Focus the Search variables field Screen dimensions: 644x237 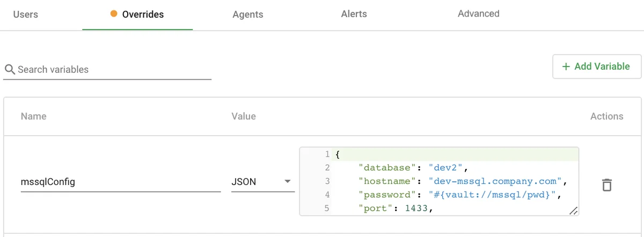pyautogui.click(x=113, y=70)
